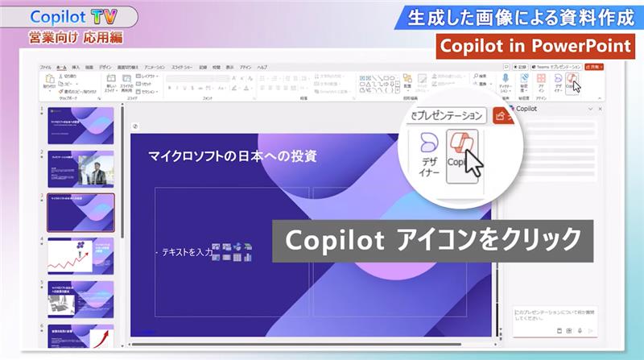The height and width of the screenshot is (360, 644).
Task: Switch to the Animations (アニメーション) tab
Action: click(155, 67)
